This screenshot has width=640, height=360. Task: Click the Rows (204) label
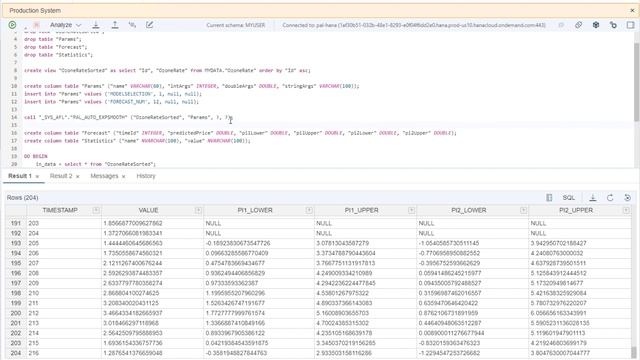[x=22, y=198]
